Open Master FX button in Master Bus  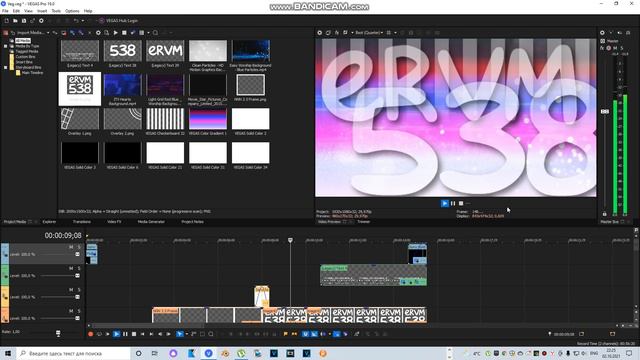click(x=602, y=48)
